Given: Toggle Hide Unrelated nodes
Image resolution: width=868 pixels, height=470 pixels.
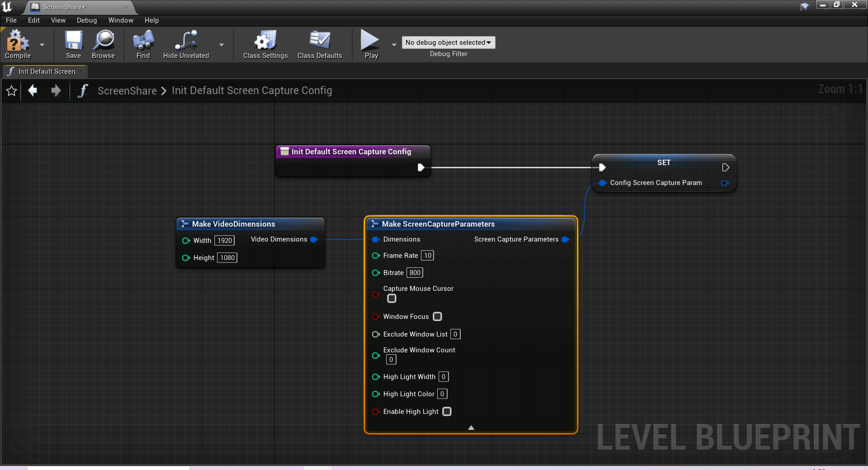Looking at the screenshot, I should pyautogui.click(x=186, y=44).
